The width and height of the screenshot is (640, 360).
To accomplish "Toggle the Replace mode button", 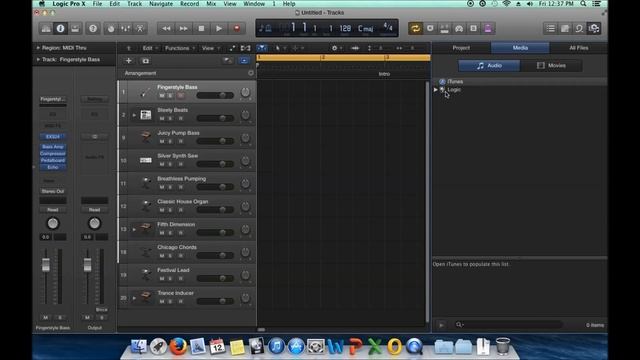I will 430,28.
